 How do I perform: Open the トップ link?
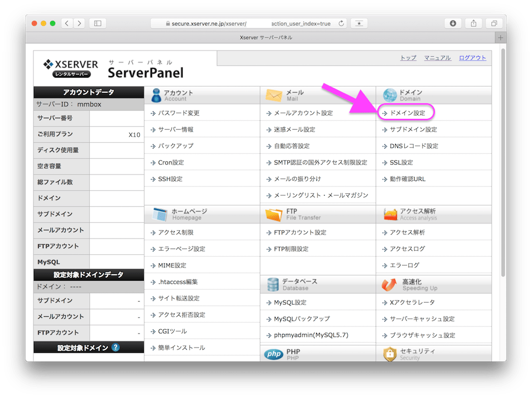point(408,58)
